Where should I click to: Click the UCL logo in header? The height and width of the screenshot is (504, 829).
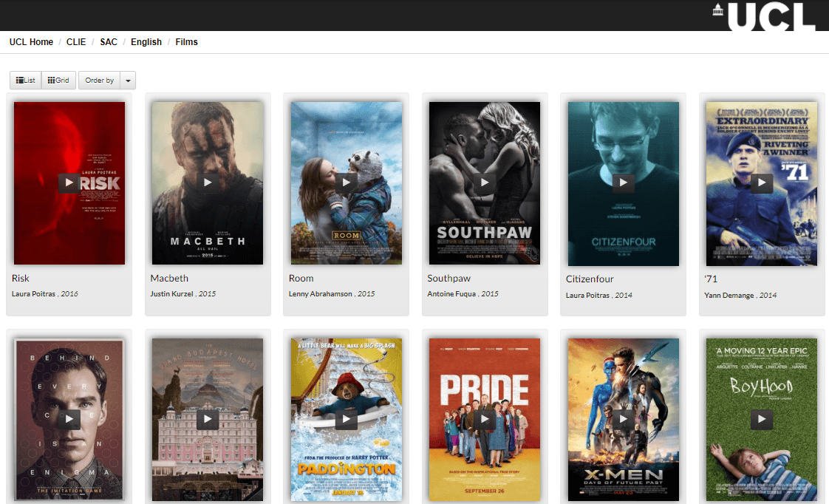click(x=763, y=16)
